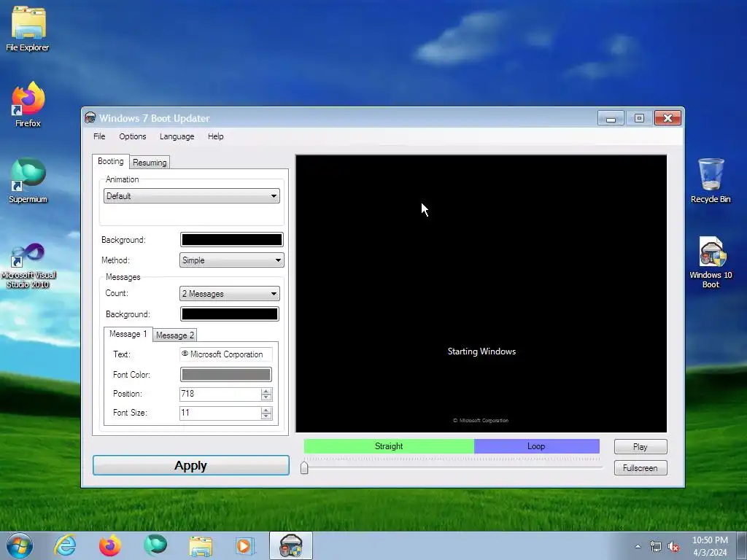Show hidden tray icons arrow
Viewport: 747px width, 560px height.
tap(638, 546)
